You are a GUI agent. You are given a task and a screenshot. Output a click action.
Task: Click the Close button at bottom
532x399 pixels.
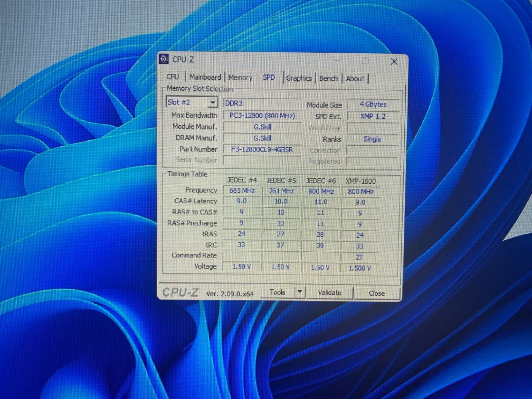pos(377,293)
